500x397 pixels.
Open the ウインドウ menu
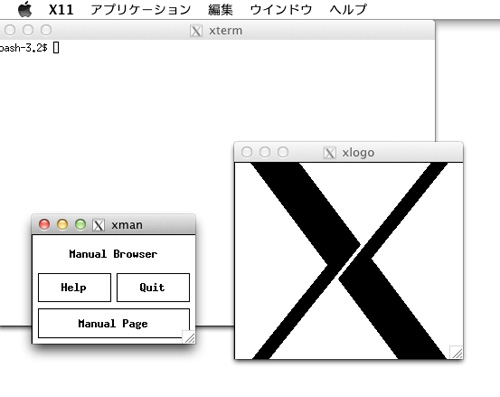[x=281, y=10]
